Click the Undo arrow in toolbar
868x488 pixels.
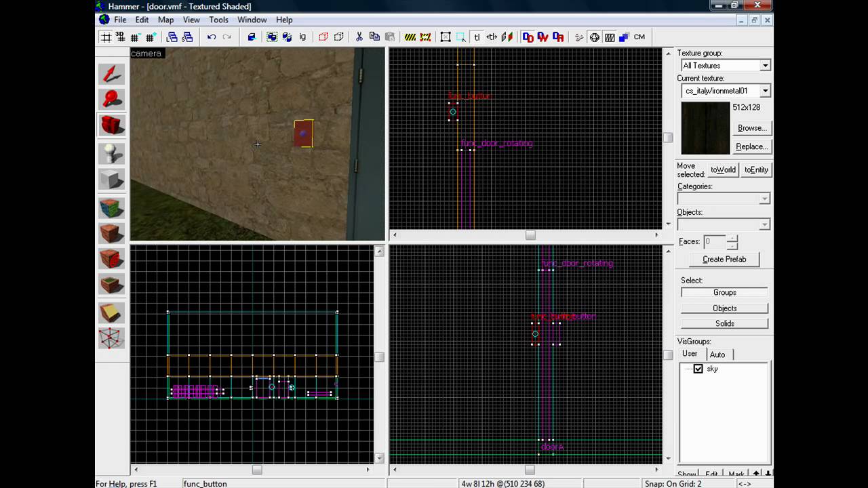tap(212, 37)
